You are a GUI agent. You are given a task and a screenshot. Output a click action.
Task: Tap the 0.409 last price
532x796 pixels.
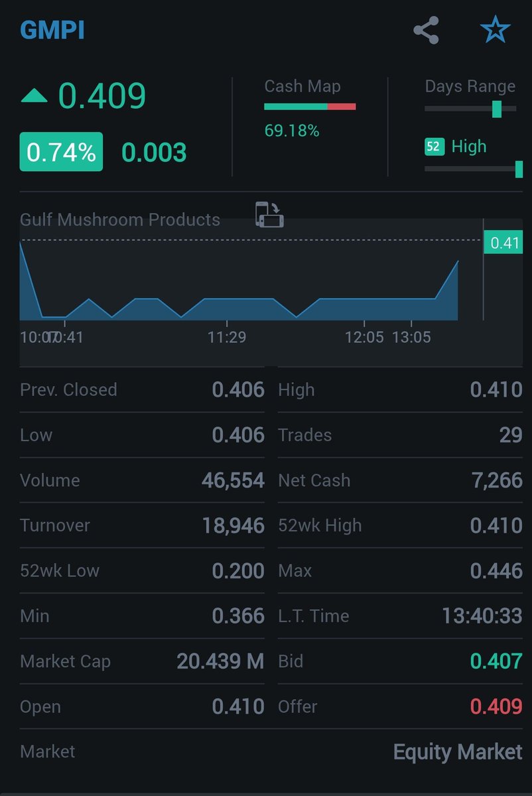click(102, 97)
